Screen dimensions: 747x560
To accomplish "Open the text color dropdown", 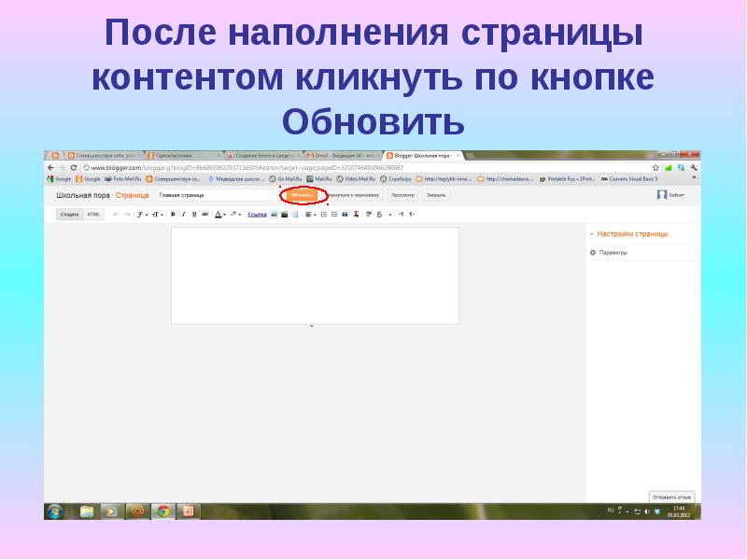I will coord(220,215).
